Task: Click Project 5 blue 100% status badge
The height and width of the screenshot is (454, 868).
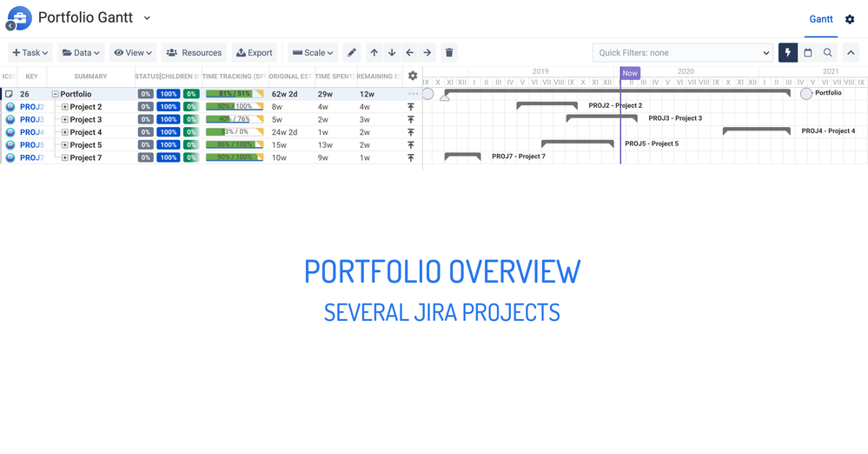Action: pos(169,144)
